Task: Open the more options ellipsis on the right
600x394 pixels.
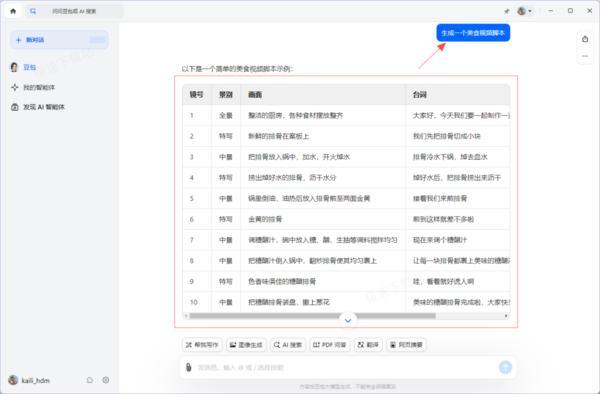Action: click(x=585, y=56)
